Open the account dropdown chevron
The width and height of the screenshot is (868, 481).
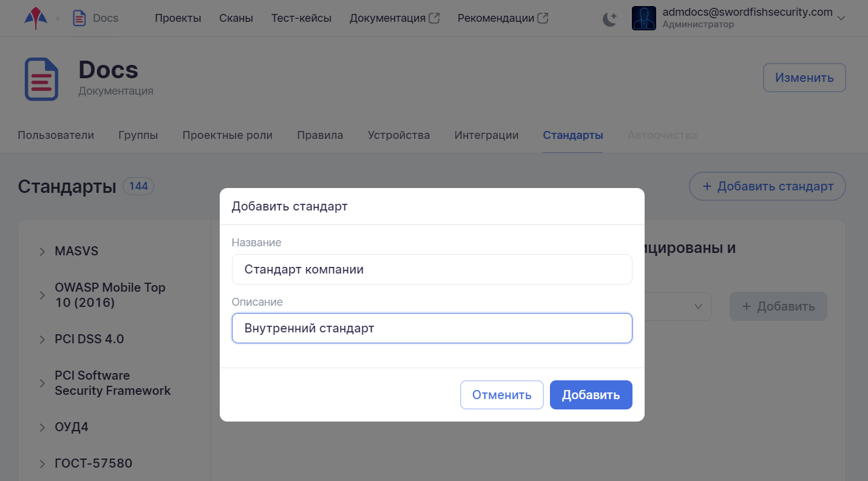coord(841,18)
